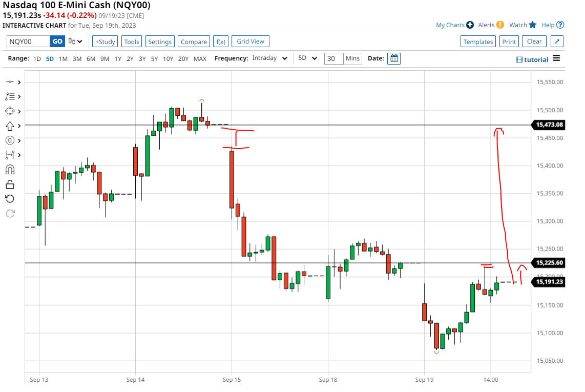Image resolution: width=585 pixels, height=392 pixels.
Task: Click the Watch link text
Action: click(518, 25)
